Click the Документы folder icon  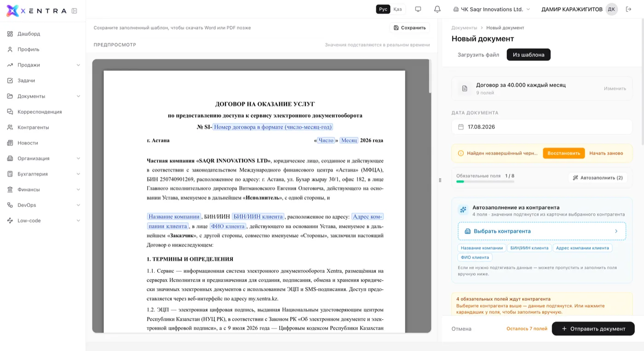[x=10, y=96]
